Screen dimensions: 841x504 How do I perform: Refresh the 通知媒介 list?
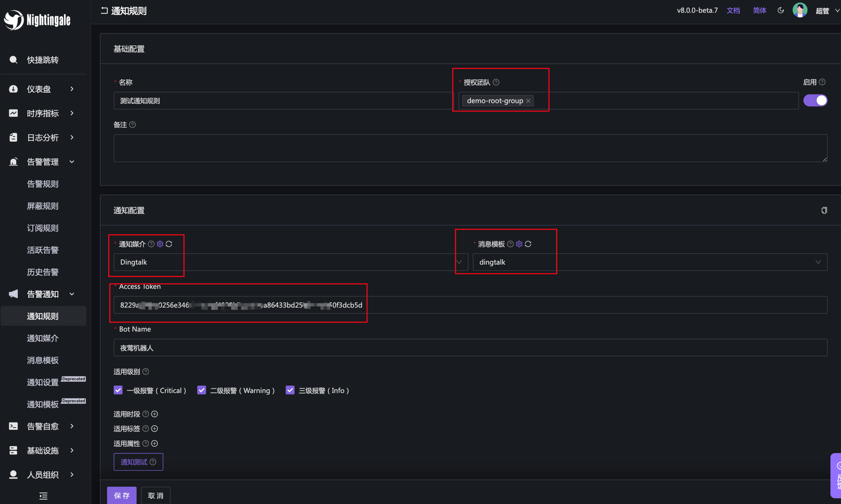169,244
